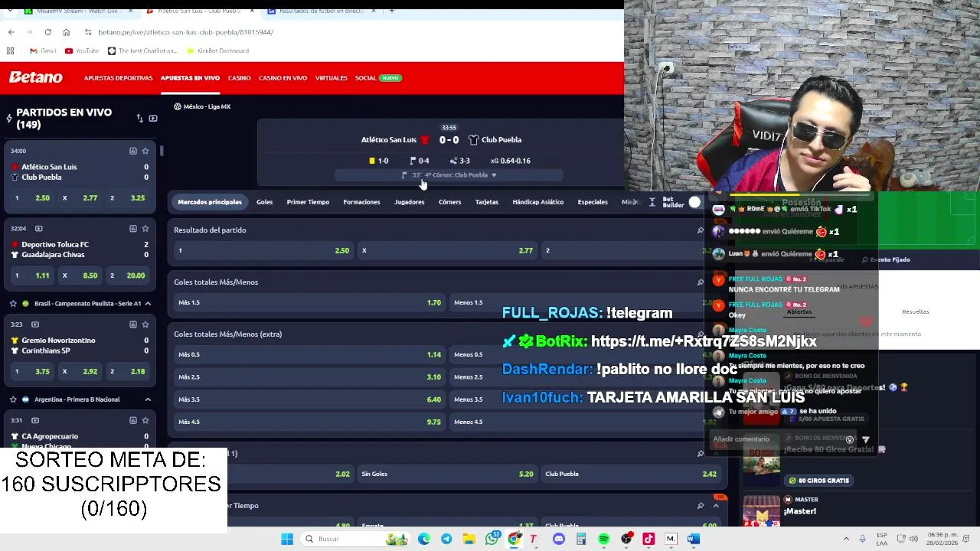Select the Córners tab
980x551 pixels.
(449, 202)
